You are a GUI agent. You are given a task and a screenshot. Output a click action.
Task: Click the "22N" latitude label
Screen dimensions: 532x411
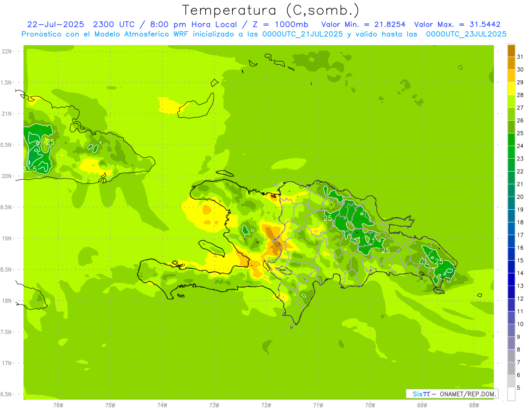7,51
